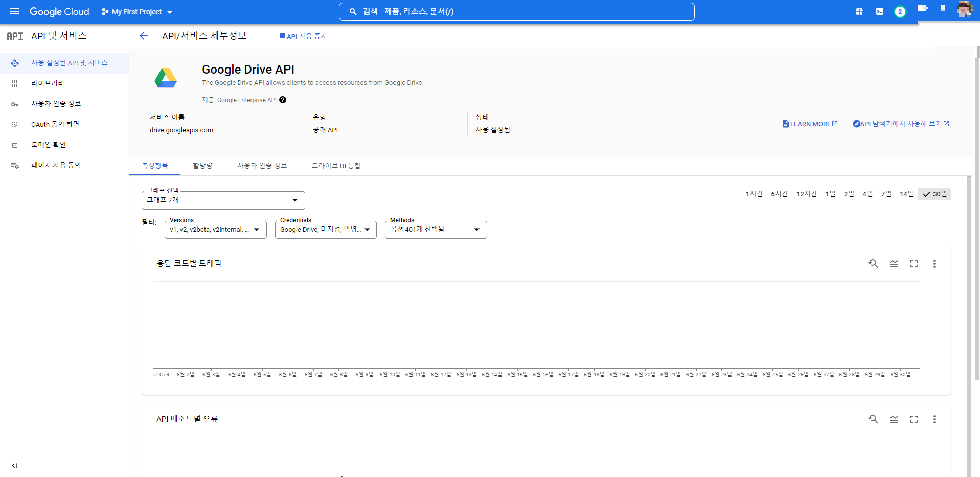The width and height of the screenshot is (980, 477).
Task: Click the 사용 설정된 API 및 서비스 sidebar icon
Action: click(15, 63)
